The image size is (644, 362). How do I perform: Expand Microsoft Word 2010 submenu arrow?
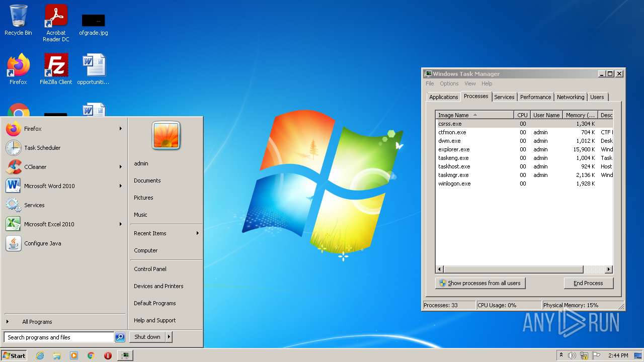(x=121, y=186)
